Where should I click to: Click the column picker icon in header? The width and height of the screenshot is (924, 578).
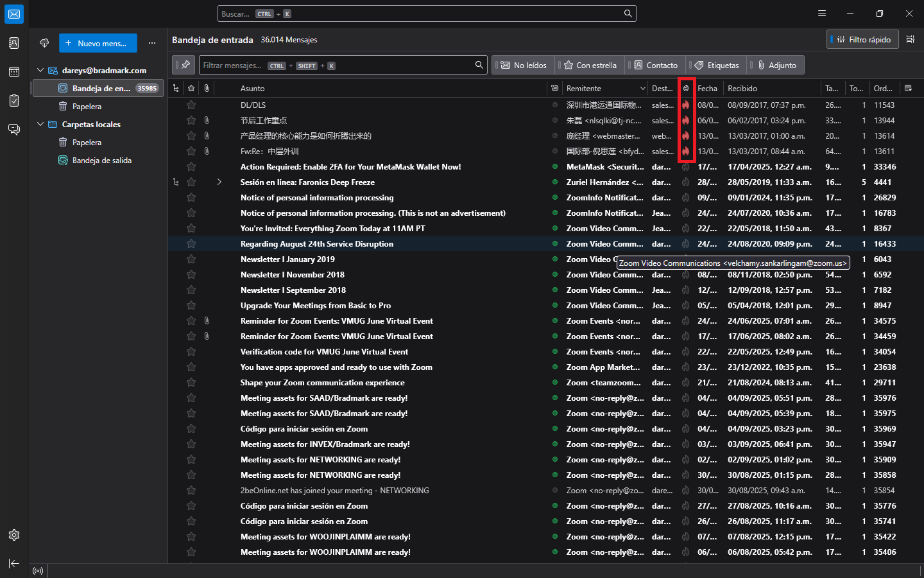[x=908, y=89]
